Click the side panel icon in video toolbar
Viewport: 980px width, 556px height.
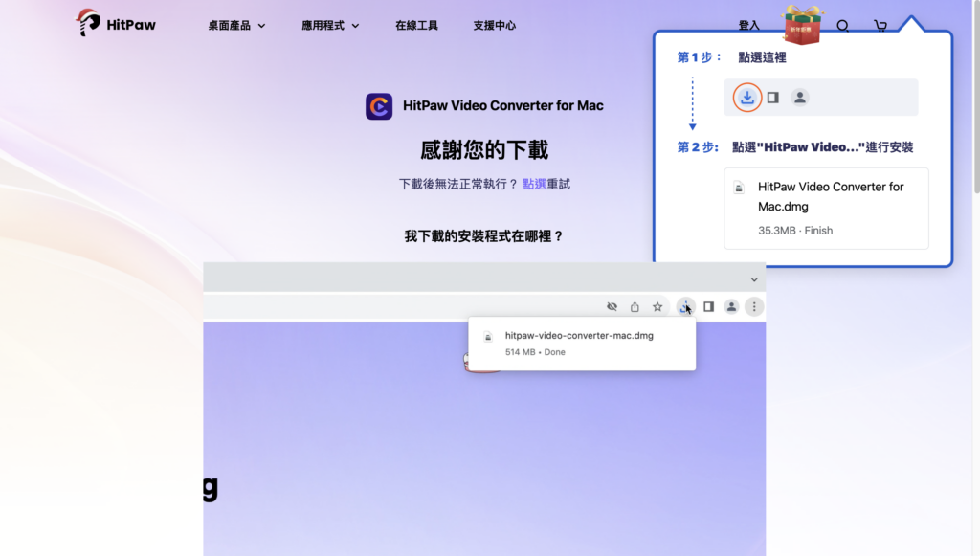pos(708,307)
